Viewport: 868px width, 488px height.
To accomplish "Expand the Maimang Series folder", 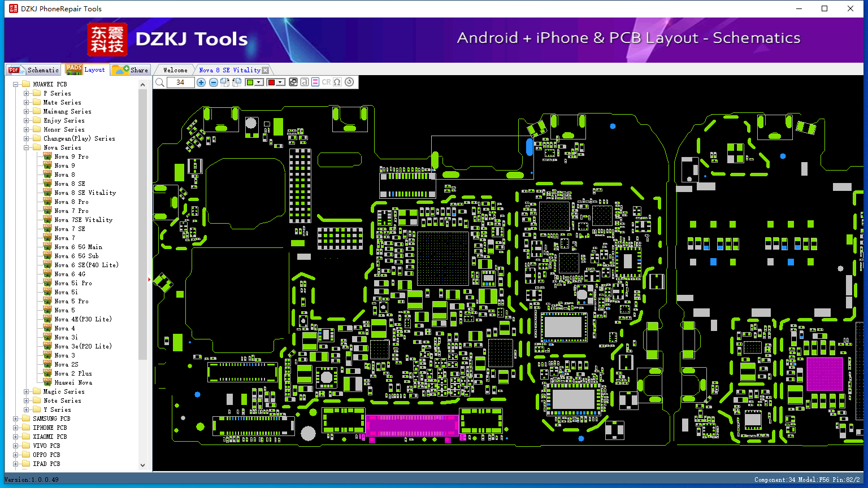I will point(27,112).
